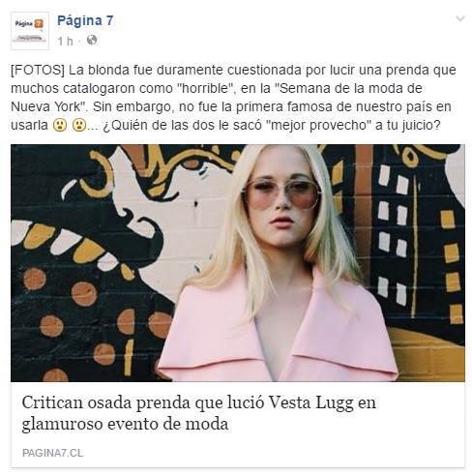Viewport: 472px width, 476px height.
Task: Open headline about Vesta Lugg's osada prenda
Action: pos(199,413)
